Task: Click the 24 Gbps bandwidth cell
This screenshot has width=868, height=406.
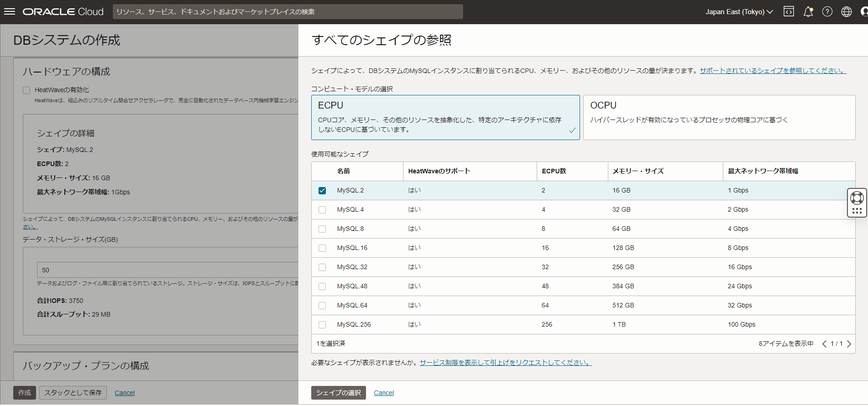Action: click(740, 286)
